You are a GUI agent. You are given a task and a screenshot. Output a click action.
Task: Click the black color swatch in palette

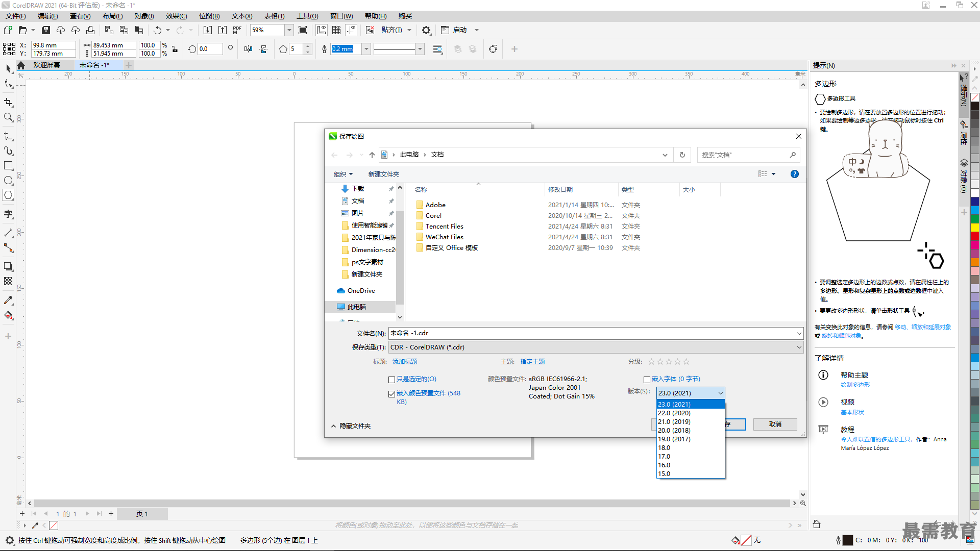coord(975,106)
